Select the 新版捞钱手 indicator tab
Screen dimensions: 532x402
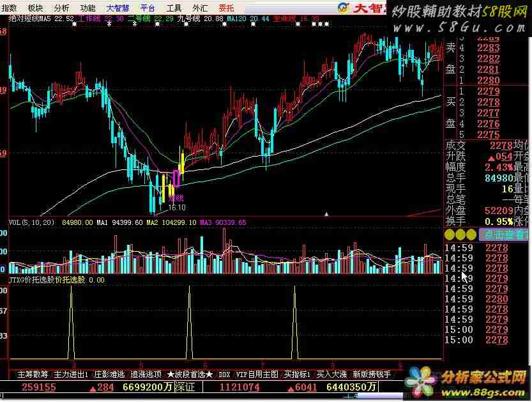point(372,375)
